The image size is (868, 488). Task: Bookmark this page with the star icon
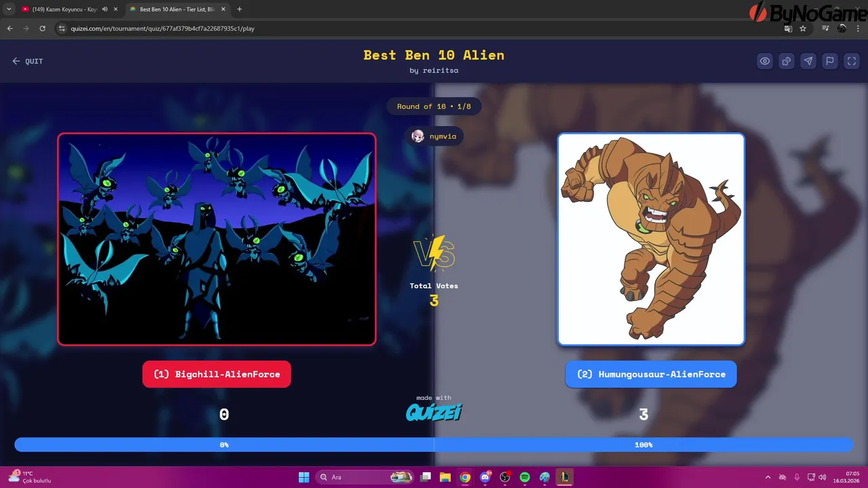point(803,28)
